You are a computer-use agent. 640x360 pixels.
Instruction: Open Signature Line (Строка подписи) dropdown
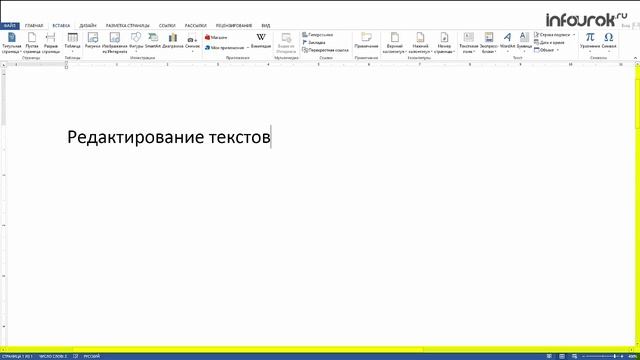tap(555, 35)
